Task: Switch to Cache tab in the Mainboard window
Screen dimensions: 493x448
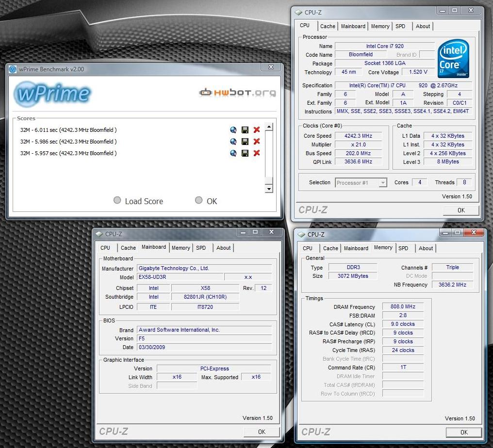Action: pos(128,248)
